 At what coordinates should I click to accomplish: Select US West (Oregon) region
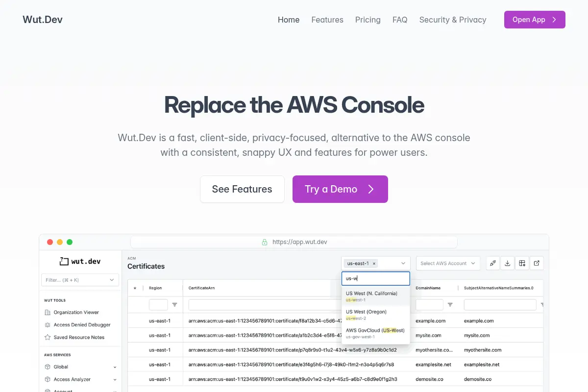coord(376,315)
